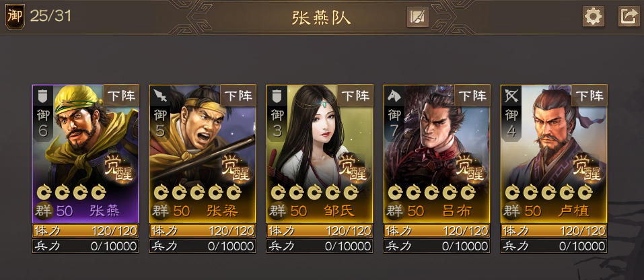Open the settings gear icon
This screenshot has height=280, width=644.
[594, 16]
